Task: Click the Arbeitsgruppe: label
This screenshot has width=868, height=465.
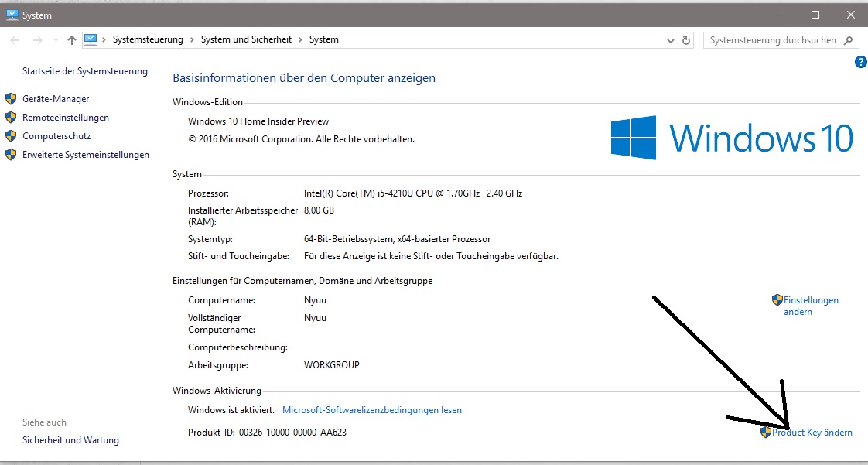Action: coord(218,365)
